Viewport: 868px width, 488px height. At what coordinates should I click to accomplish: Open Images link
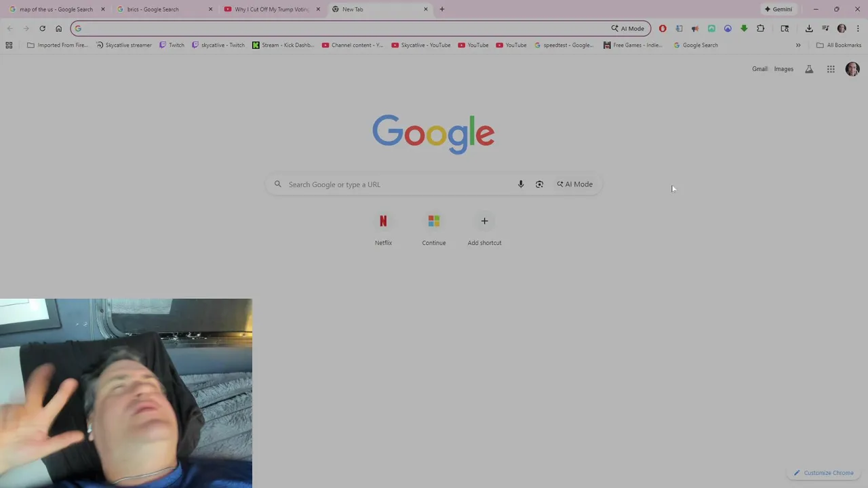[x=783, y=69]
